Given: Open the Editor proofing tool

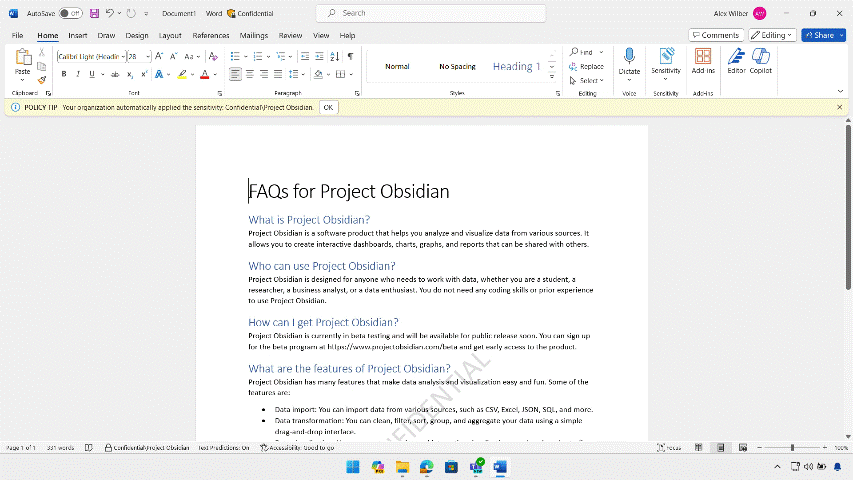Looking at the screenshot, I should [736, 60].
